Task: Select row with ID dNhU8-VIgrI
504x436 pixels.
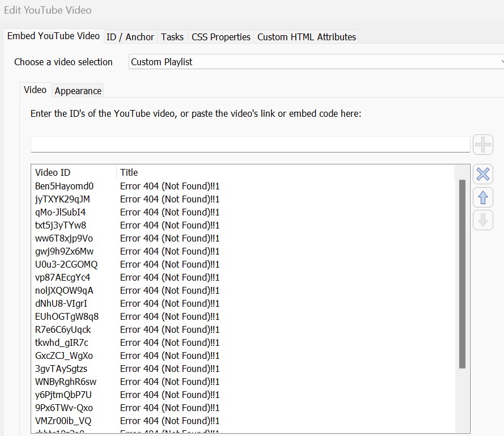Action: point(243,303)
